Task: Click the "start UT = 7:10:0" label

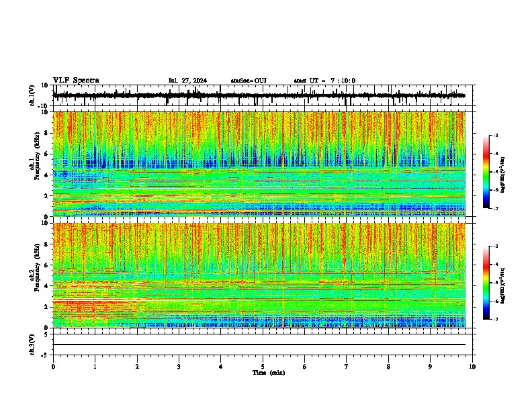Action: [x=324, y=81]
